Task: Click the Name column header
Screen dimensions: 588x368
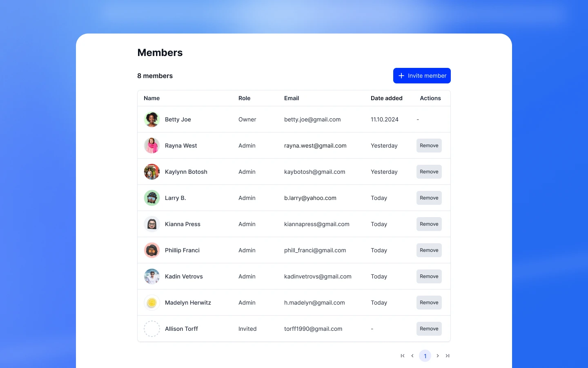Action: click(x=151, y=98)
